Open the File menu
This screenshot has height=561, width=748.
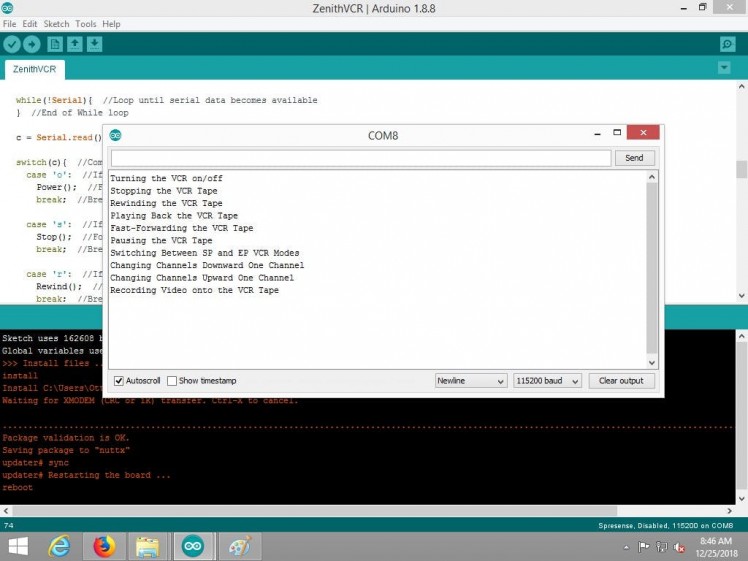(x=9, y=24)
